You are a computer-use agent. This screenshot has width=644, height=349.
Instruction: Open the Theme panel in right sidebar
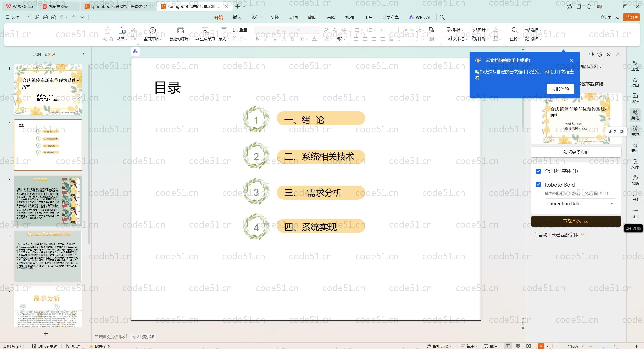635,131
